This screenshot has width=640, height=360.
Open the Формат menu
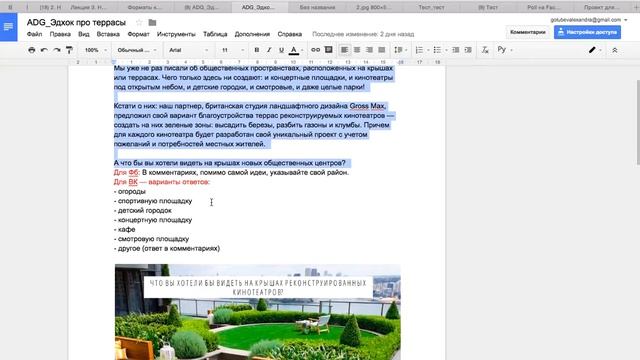[138, 34]
